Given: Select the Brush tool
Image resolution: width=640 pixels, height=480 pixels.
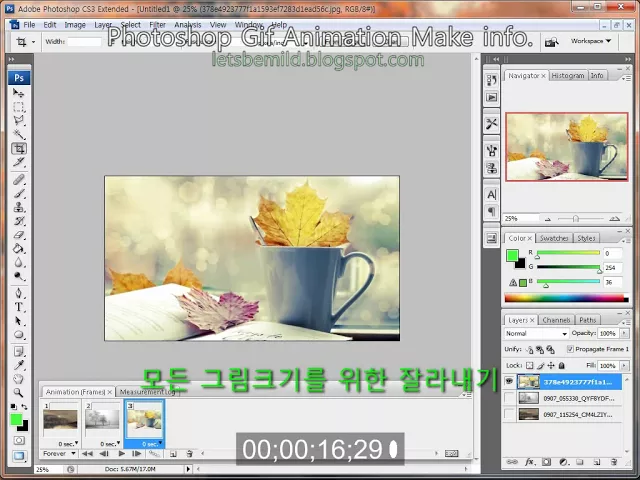Looking at the screenshot, I should click(x=18, y=193).
